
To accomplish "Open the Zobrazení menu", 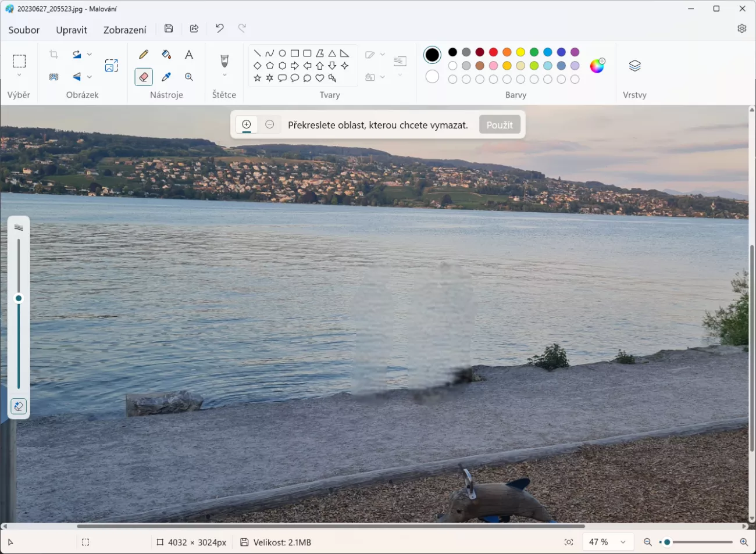I will pos(124,30).
